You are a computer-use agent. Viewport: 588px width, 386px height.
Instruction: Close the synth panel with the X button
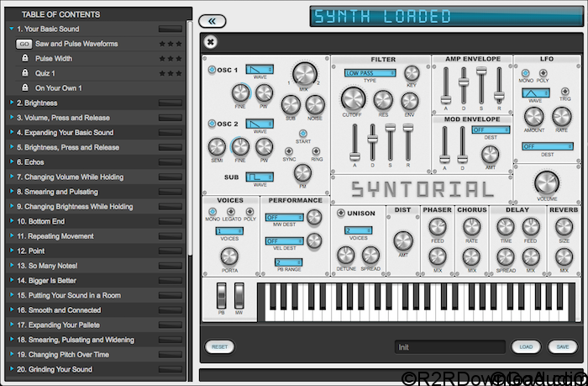click(x=211, y=42)
